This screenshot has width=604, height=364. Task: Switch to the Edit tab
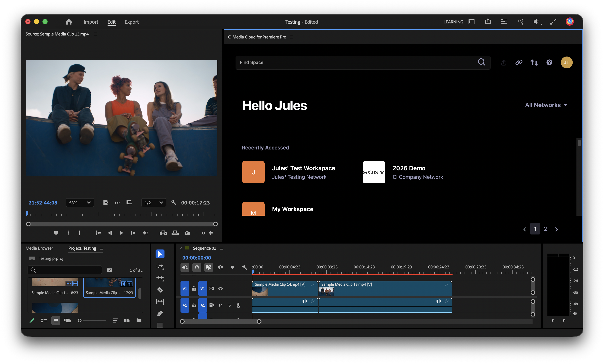[111, 22]
